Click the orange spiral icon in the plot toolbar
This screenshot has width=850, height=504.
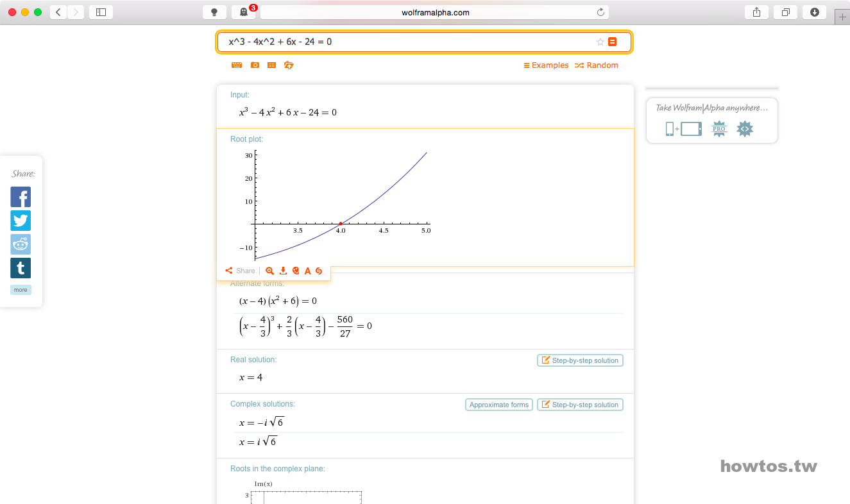319,271
